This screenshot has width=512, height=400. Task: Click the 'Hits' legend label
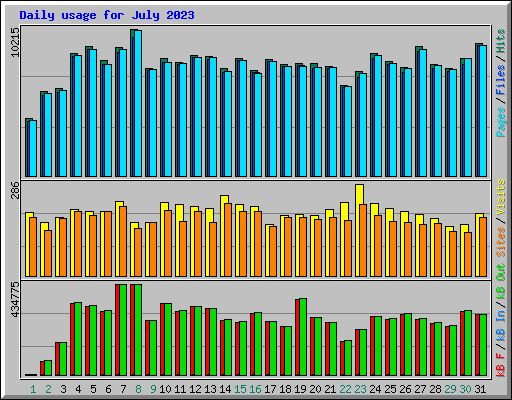(x=501, y=41)
